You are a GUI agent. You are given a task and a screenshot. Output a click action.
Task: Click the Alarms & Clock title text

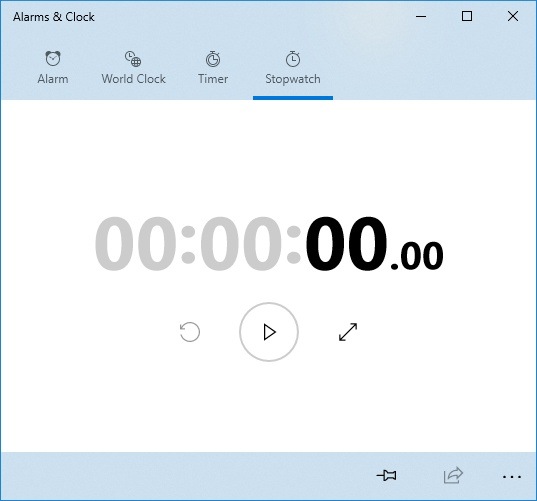54,17
